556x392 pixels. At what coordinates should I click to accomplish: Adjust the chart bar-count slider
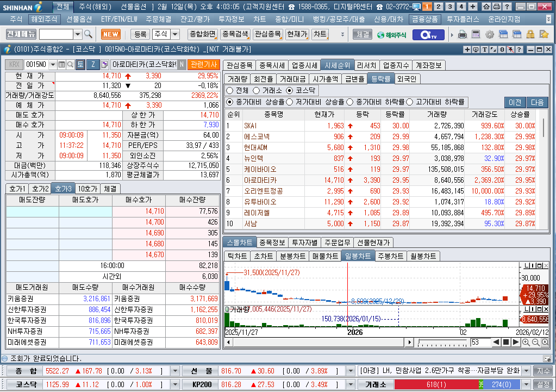442,343
